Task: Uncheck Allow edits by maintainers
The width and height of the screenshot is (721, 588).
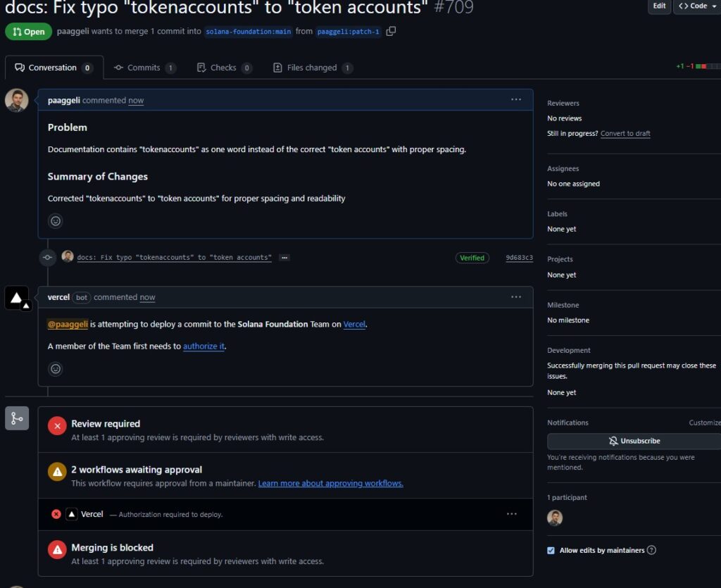Action: pos(551,550)
